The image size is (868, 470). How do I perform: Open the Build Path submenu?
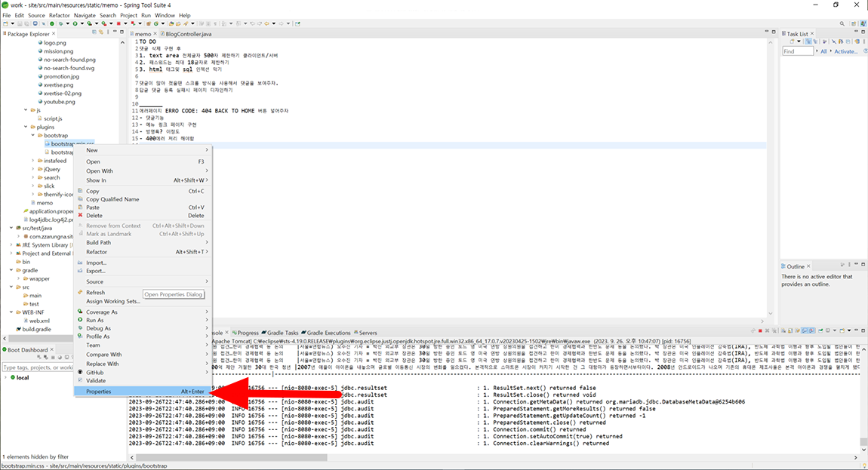coord(142,242)
